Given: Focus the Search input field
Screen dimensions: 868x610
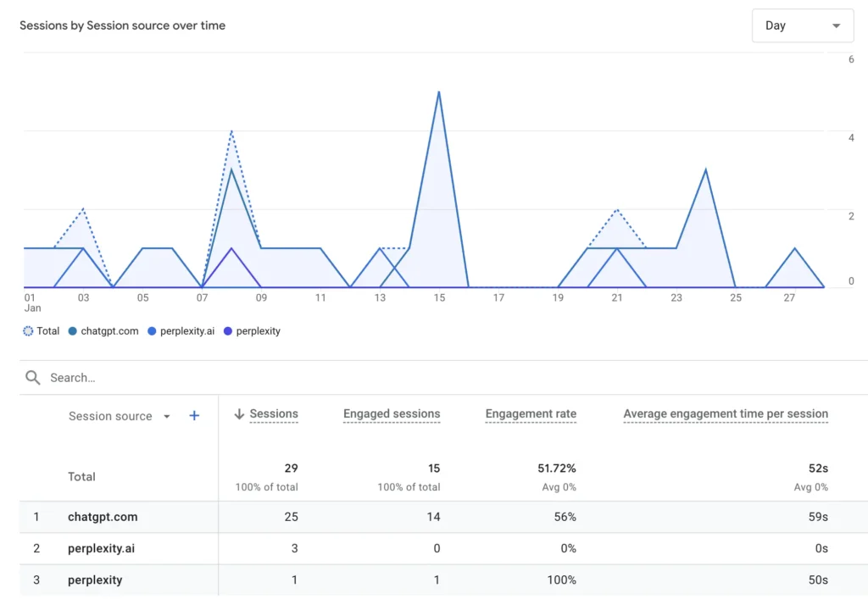Looking at the screenshot, I should tap(442, 378).
